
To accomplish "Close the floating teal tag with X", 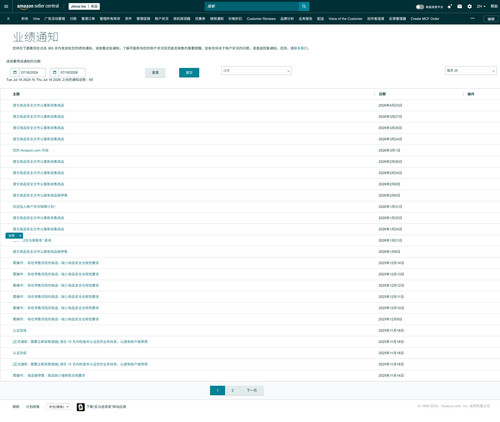I will (x=20, y=236).
